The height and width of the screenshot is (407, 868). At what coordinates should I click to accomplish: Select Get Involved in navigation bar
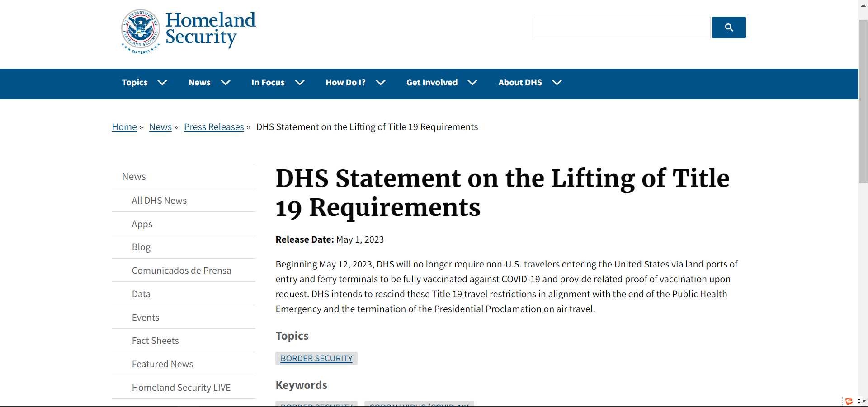click(x=432, y=82)
